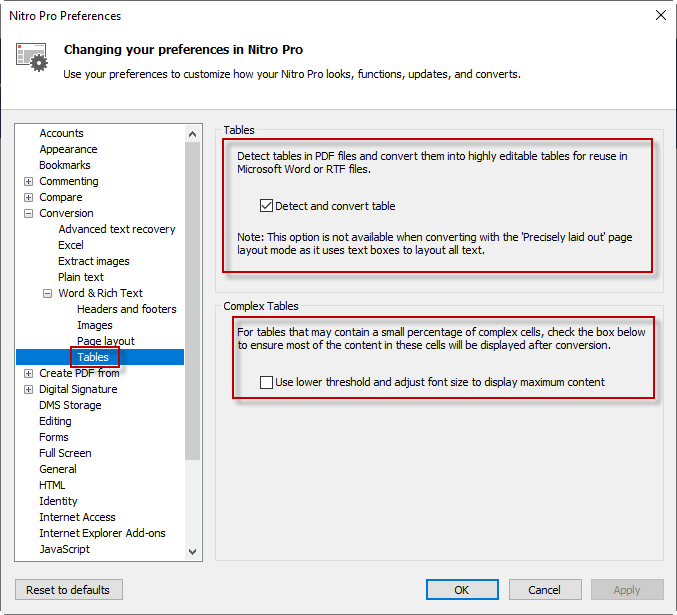Screen dimensions: 677x615
Task: Select the Editing category
Action: [55, 421]
